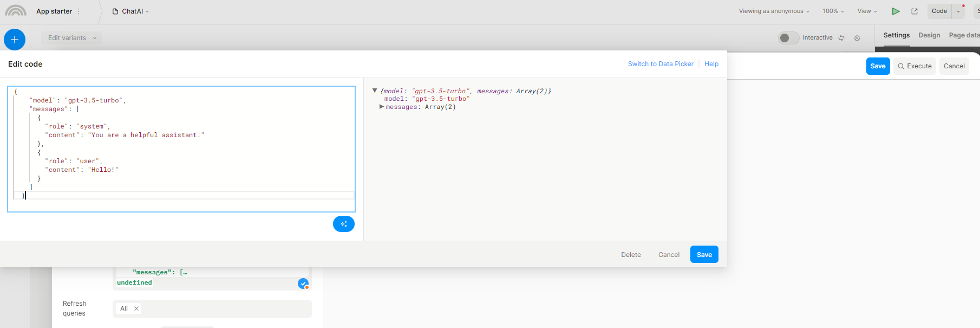This screenshot has height=328, width=980.
Task: Open the gear settings icon near Interactive
Action: point(857,38)
